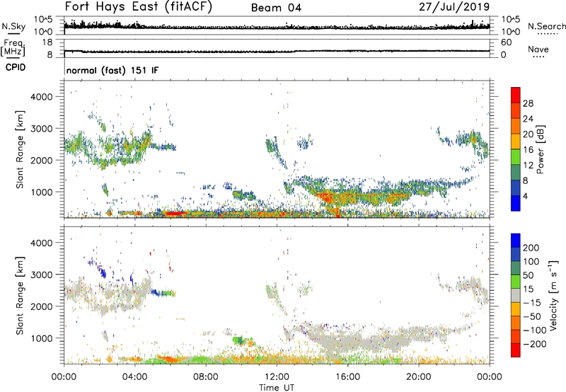
Task: Click the "Time UT" axis label
Action: [x=277, y=388]
